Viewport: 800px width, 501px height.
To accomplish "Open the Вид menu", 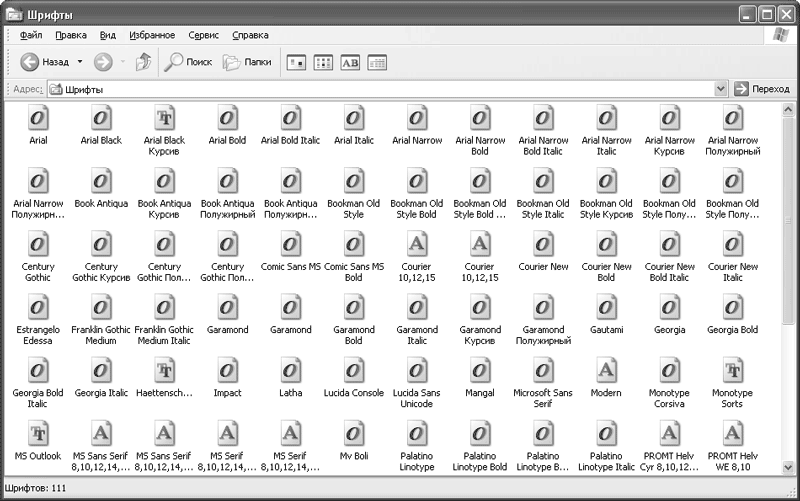I will click(108, 35).
